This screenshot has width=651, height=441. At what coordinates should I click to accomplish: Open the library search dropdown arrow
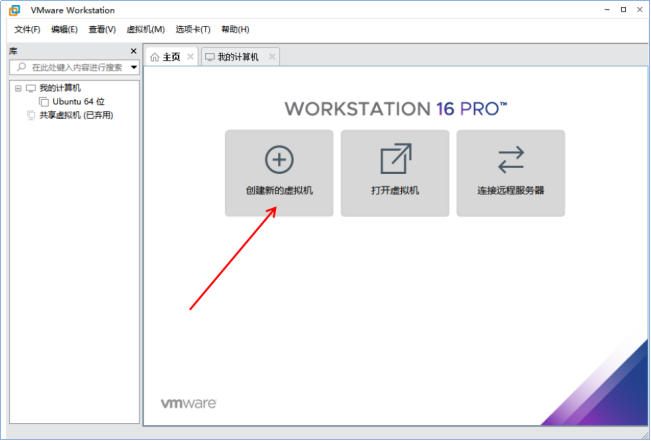tap(134, 67)
